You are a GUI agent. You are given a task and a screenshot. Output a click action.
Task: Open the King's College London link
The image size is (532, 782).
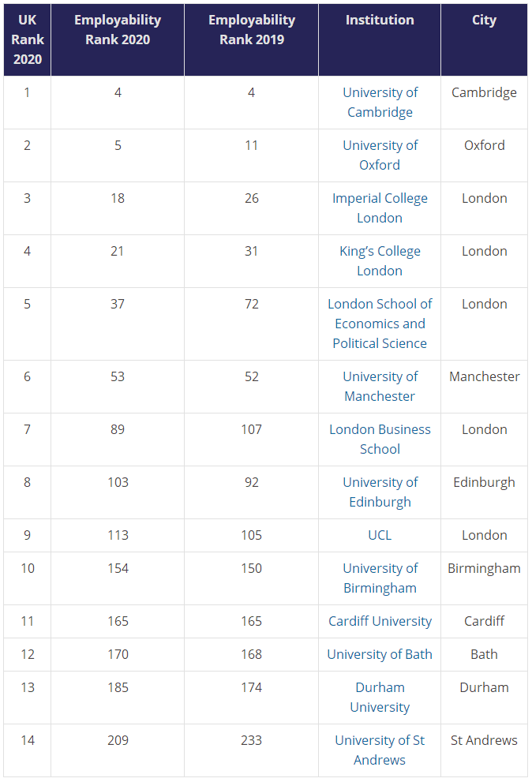click(380, 261)
